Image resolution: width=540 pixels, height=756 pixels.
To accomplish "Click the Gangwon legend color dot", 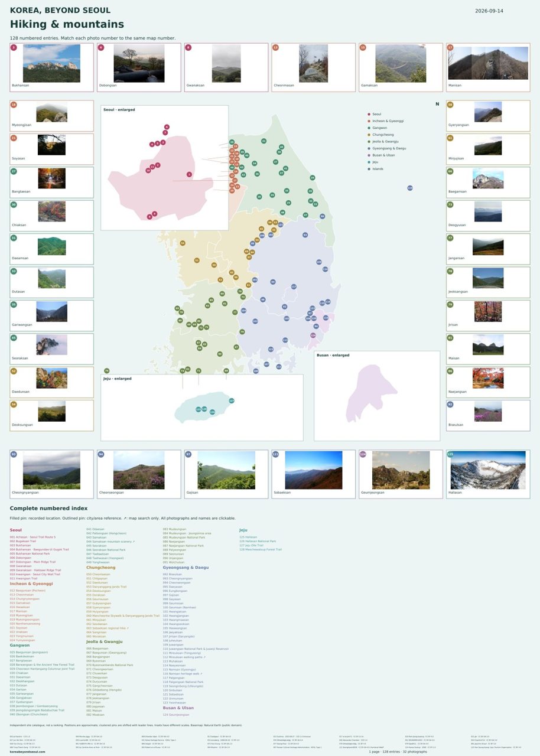I will pos(369,128).
